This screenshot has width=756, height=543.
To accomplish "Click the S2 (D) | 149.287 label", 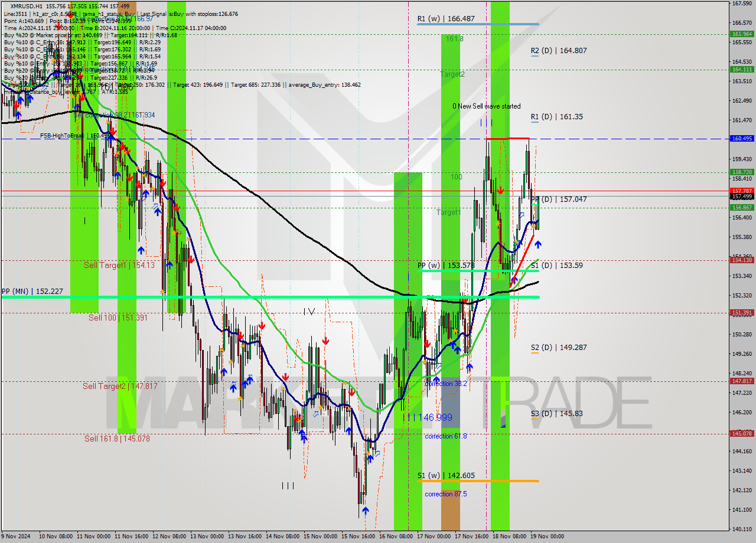I will pyautogui.click(x=558, y=348).
